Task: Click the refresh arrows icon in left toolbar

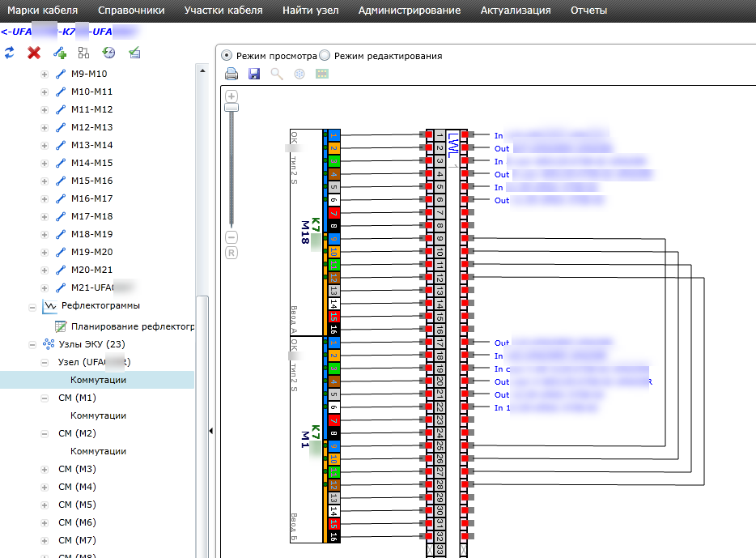Action: pos(10,53)
